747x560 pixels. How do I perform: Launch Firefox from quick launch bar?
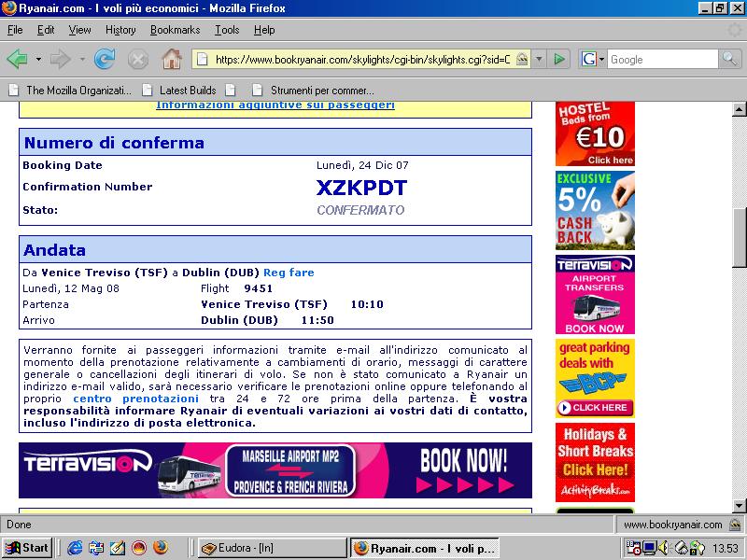[x=160, y=548]
